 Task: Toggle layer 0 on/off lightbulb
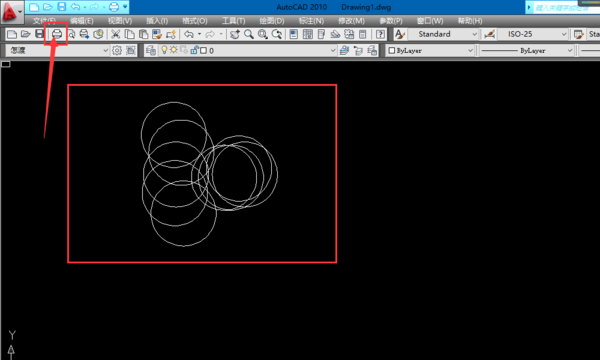tap(164, 50)
